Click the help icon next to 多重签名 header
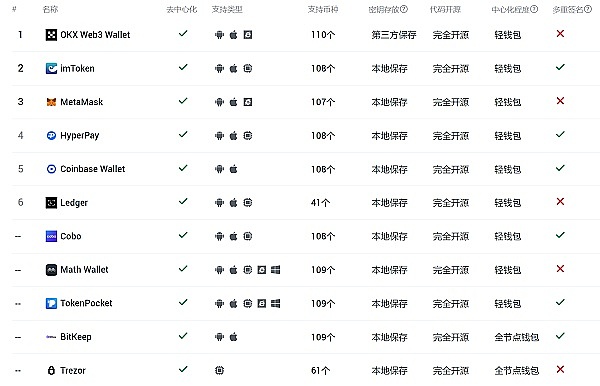The image size is (600, 386). pos(588,9)
